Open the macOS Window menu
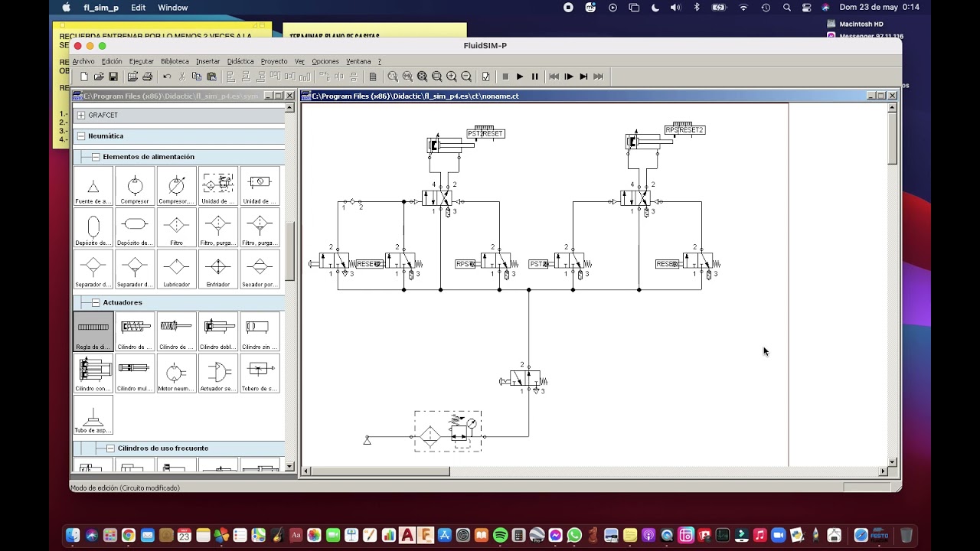This screenshot has width=980, height=551. point(173,8)
